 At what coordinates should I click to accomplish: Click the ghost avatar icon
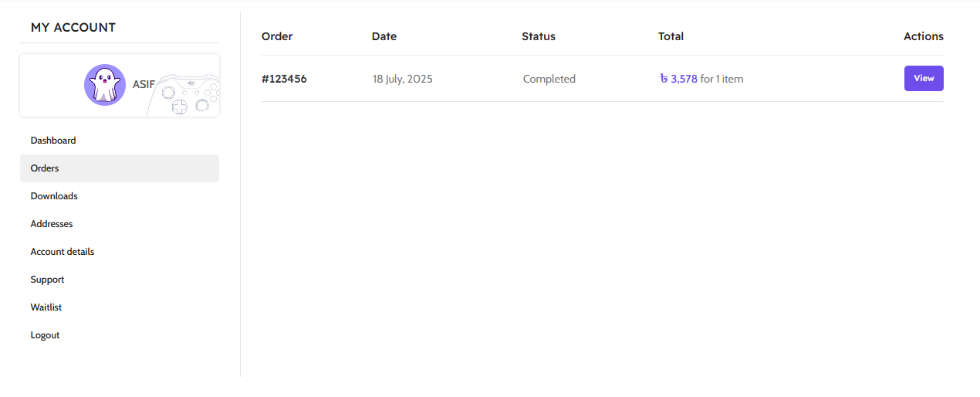(105, 85)
